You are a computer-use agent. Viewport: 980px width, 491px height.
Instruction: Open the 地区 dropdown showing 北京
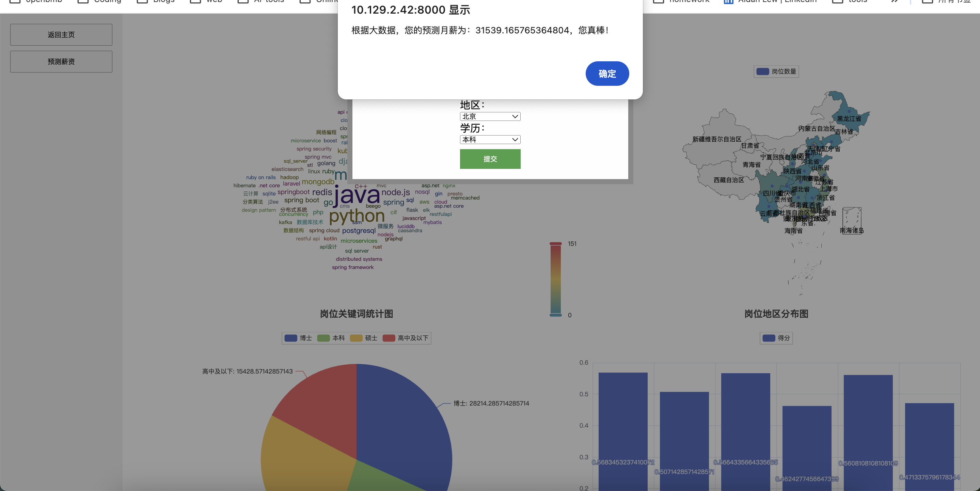pyautogui.click(x=490, y=116)
